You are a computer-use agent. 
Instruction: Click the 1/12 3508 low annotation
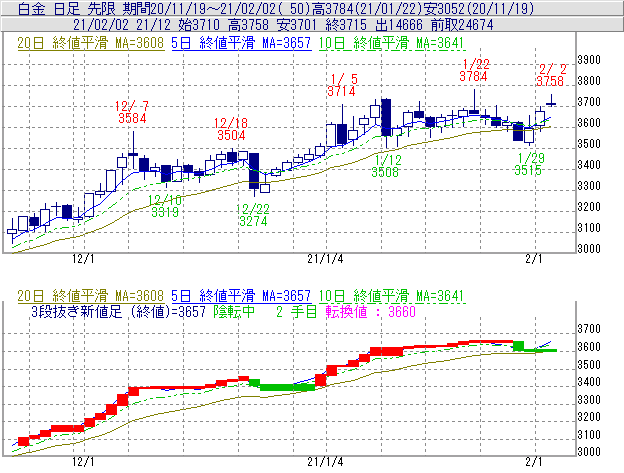pyautogui.click(x=385, y=166)
